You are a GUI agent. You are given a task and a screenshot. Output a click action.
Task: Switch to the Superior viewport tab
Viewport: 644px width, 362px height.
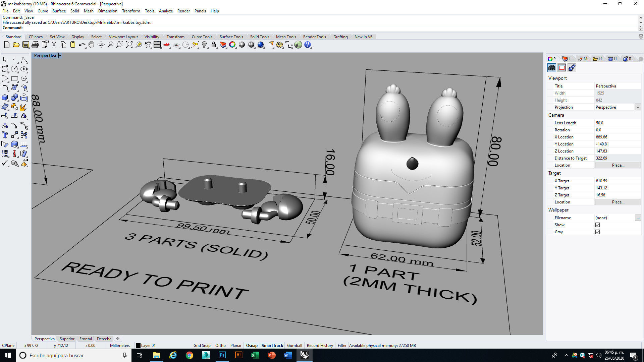tap(67, 339)
